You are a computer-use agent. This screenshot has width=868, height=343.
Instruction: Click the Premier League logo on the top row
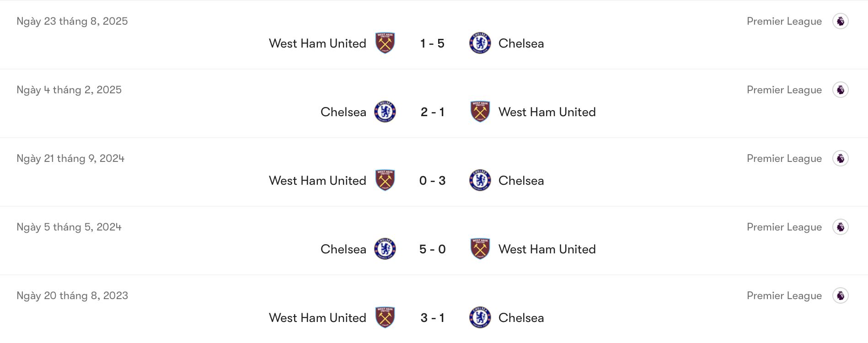click(841, 21)
